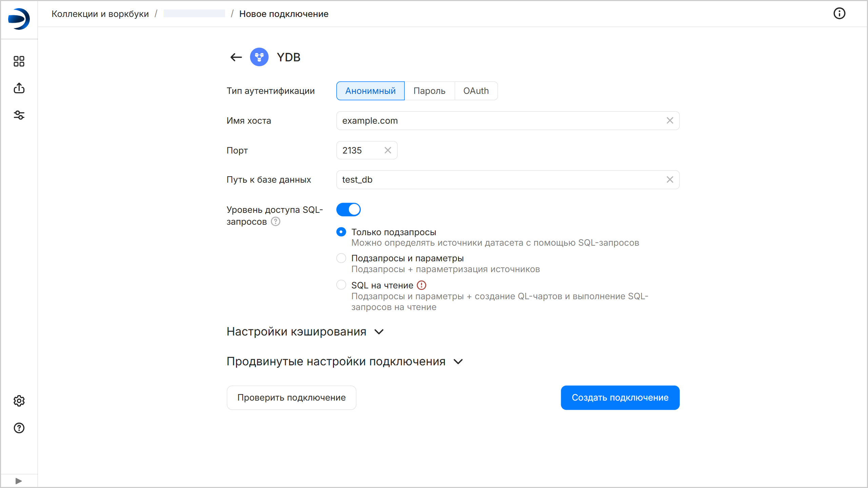The height and width of the screenshot is (488, 868).
Task: Open the sliders settings sidebar icon
Action: [19, 115]
